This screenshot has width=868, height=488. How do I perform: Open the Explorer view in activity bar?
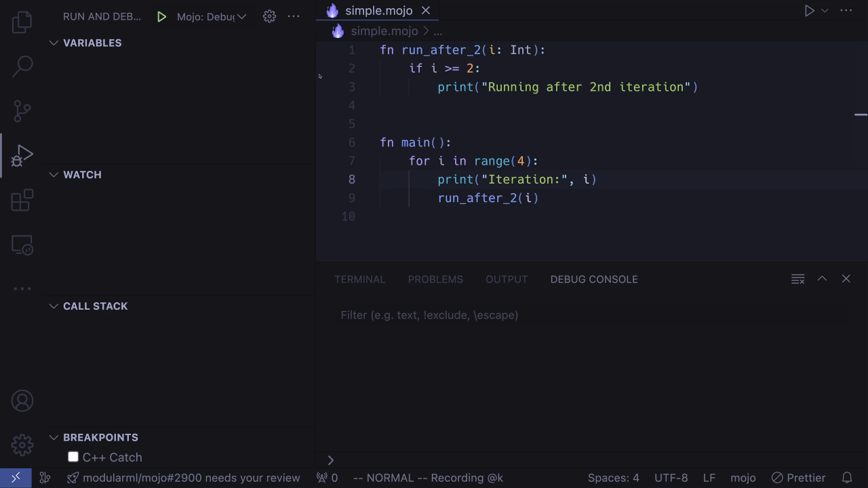tap(22, 22)
